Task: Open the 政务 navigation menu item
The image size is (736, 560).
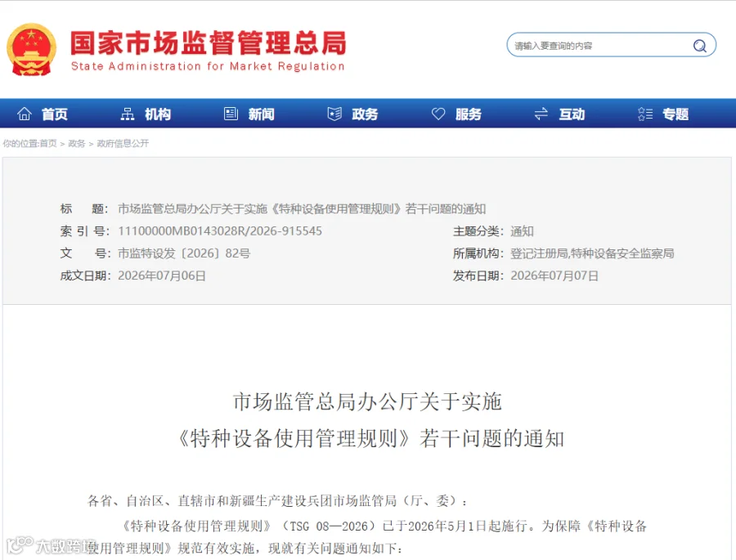Action: point(365,114)
